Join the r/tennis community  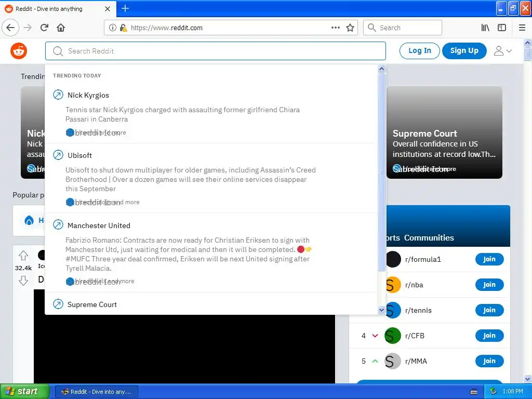(489, 310)
